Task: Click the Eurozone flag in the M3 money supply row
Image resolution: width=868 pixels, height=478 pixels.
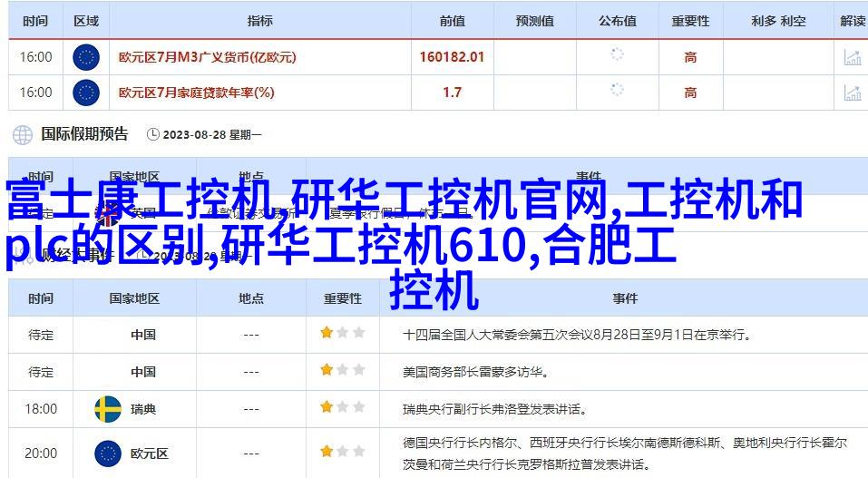Action: point(86,57)
